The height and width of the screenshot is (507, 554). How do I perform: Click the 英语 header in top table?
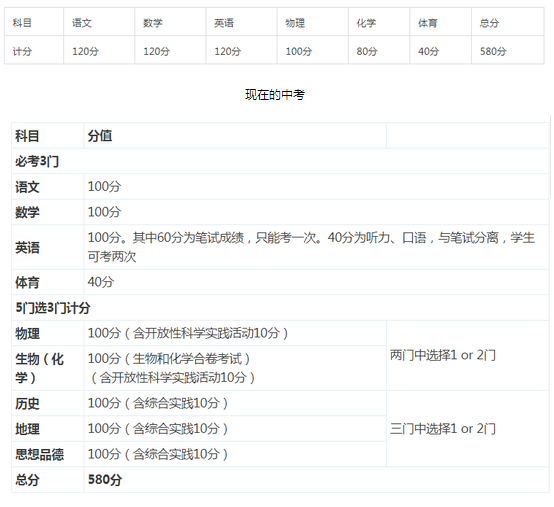tap(224, 23)
